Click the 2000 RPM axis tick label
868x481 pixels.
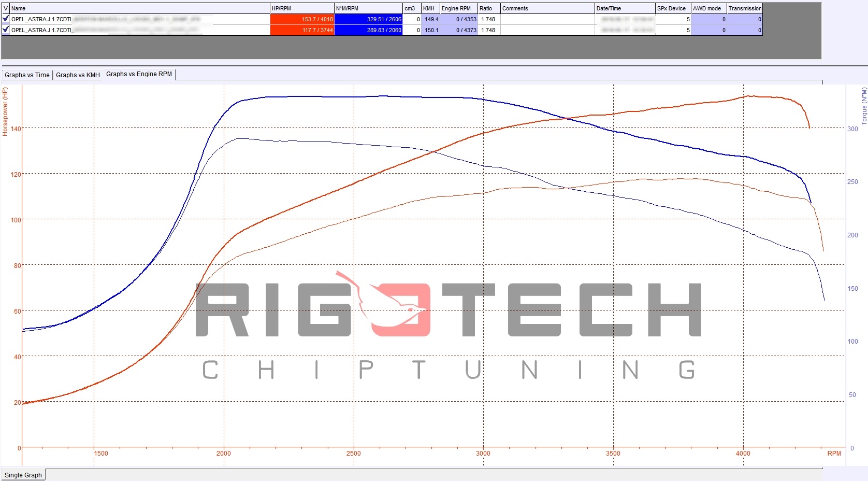[223, 453]
